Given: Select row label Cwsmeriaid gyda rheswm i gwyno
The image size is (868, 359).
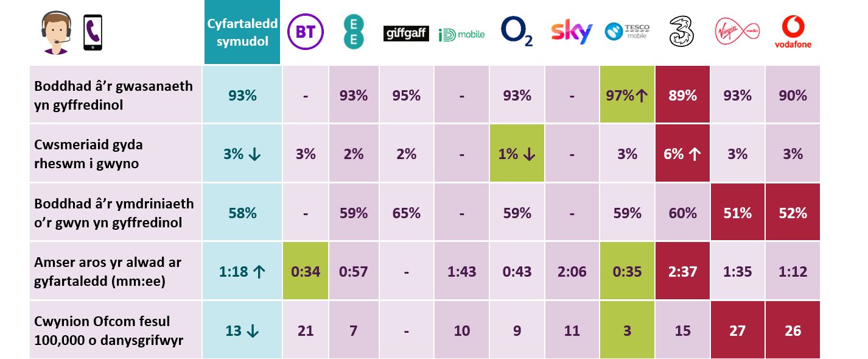Looking at the screenshot, I should (88, 154).
